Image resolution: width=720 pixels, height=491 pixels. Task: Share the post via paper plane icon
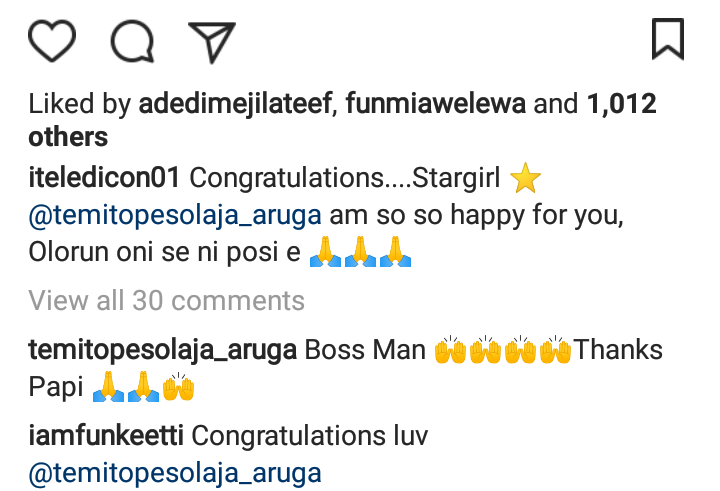tap(211, 41)
